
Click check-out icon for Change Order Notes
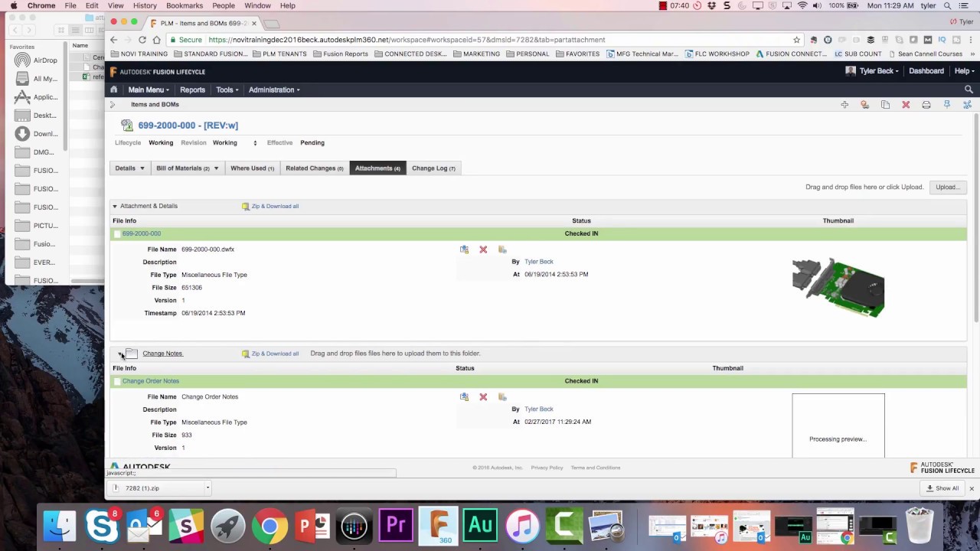click(x=464, y=397)
